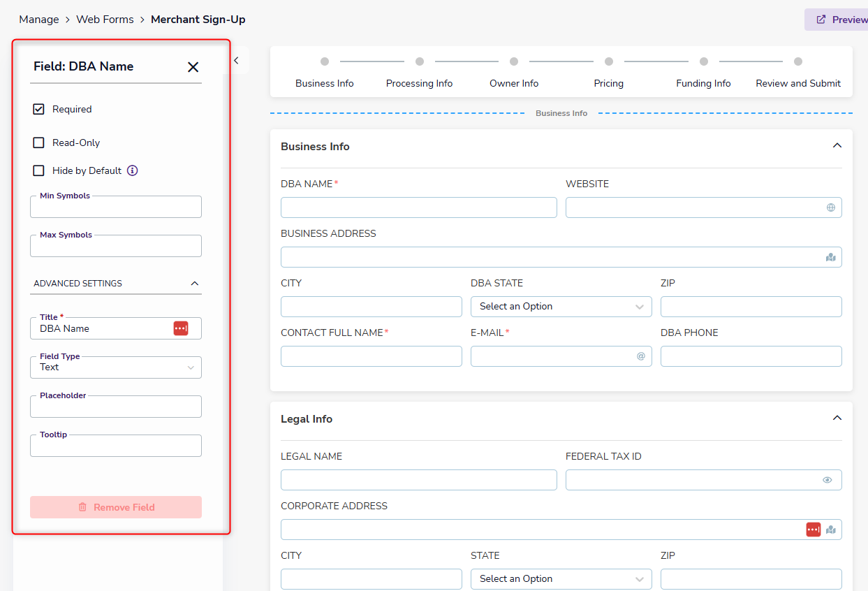Click the Merchant Sign-Up breadcrumb
868x591 pixels.
click(198, 20)
